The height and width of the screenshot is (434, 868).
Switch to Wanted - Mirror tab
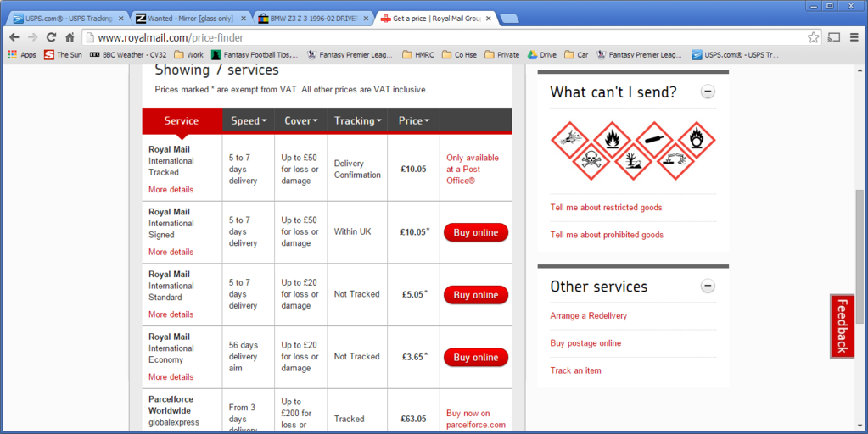(x=191, y=19)
